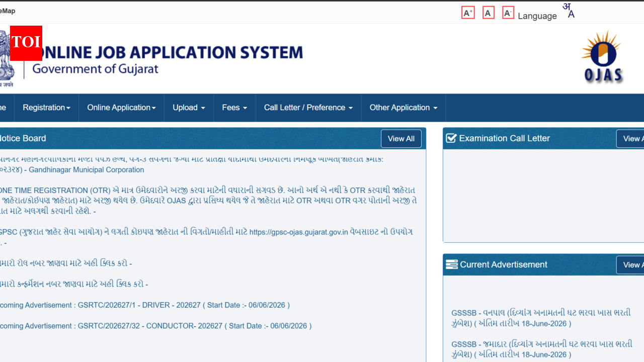This screenshot has height=362, width=644.
Task: Click the Language label in top bar
Action: (x=537, y=16)
